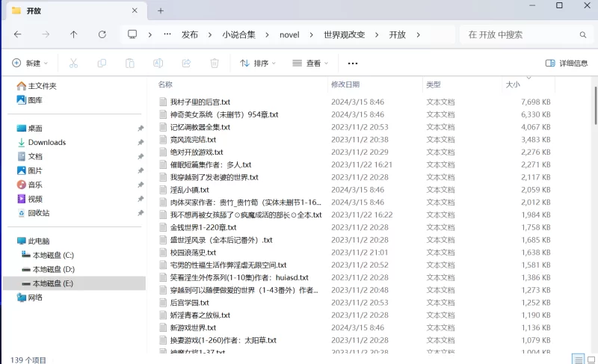The image size is (598, 364).
Task: Refresh the current folder view
Action: [x=102, y=34]
